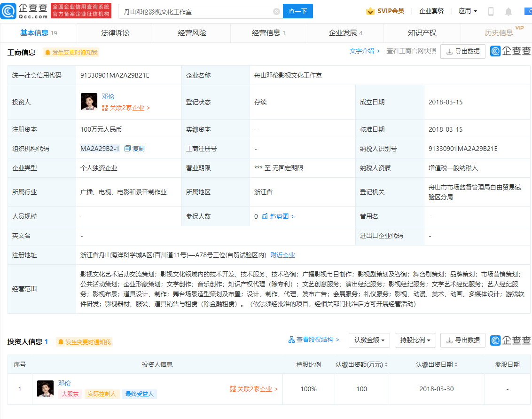Viewport: 532px width, 419px height.
Task: Sort by 认缴出资日期 column arrows
Action: (456, 364)
